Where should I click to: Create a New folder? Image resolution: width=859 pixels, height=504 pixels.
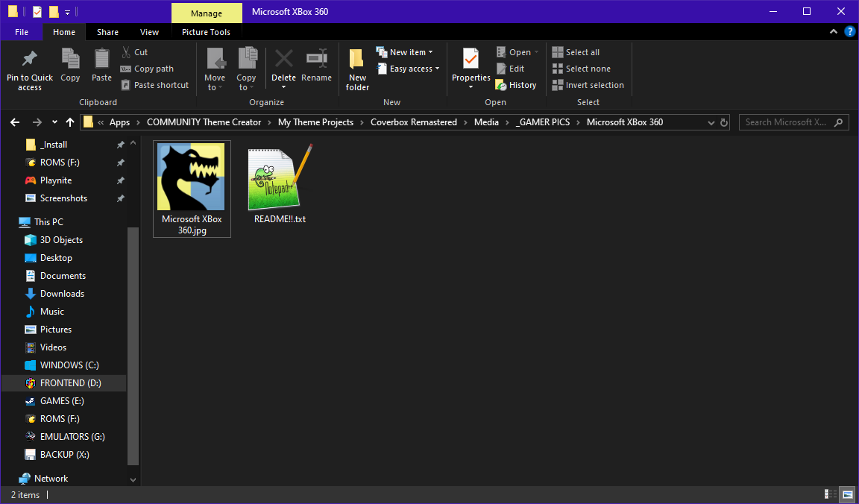point(357,69)
